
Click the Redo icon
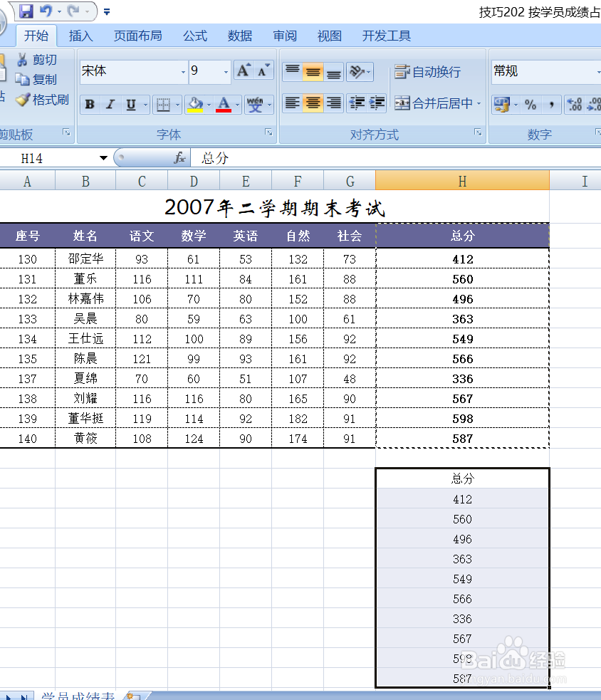pos(73,11)
